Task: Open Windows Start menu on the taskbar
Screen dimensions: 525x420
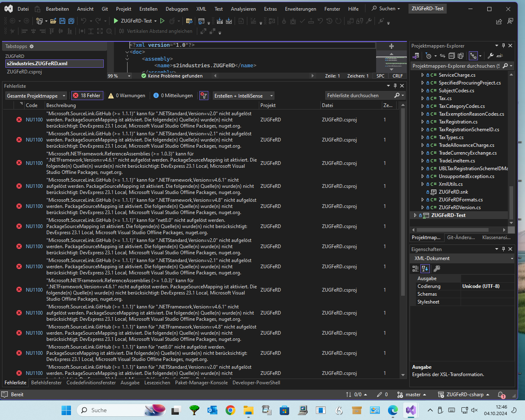Action: pyautogui.click(x=66, y=410)
